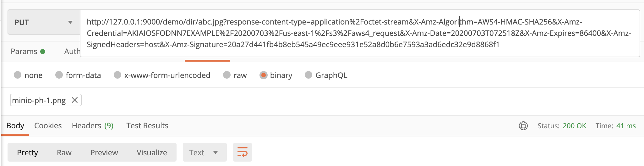The height and width of the screenshot is (166, 644).
Task: Click inside the request URL field
Action: (360, 33)
